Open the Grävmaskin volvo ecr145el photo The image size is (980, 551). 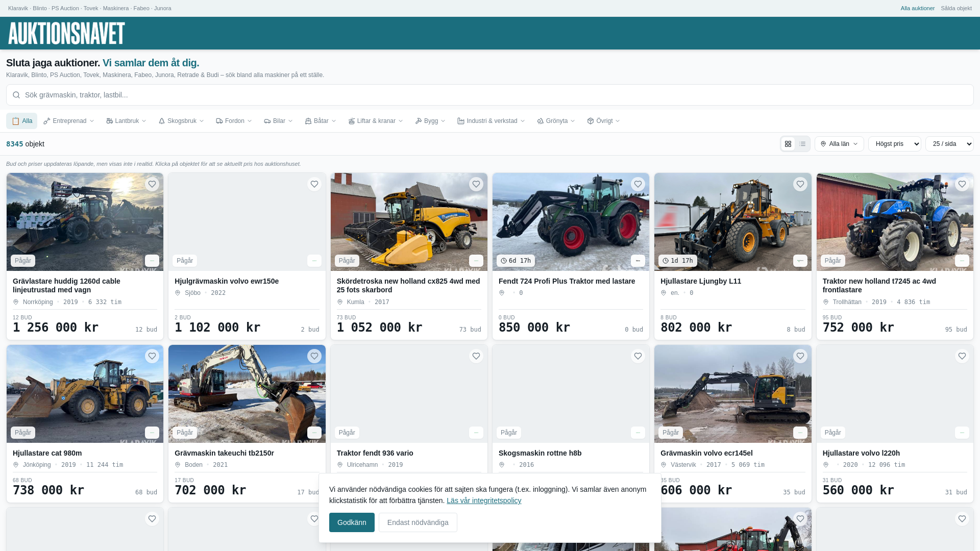733,394
